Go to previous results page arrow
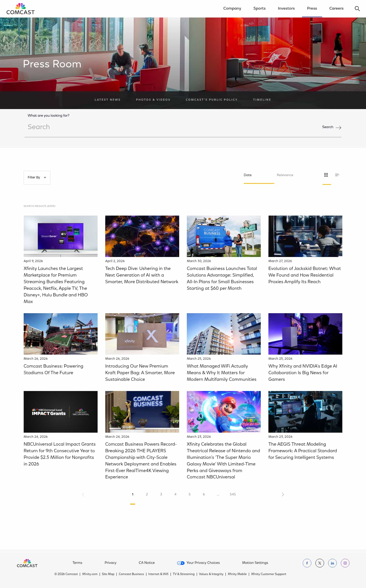Screen dimensions: 366x588 83,494
